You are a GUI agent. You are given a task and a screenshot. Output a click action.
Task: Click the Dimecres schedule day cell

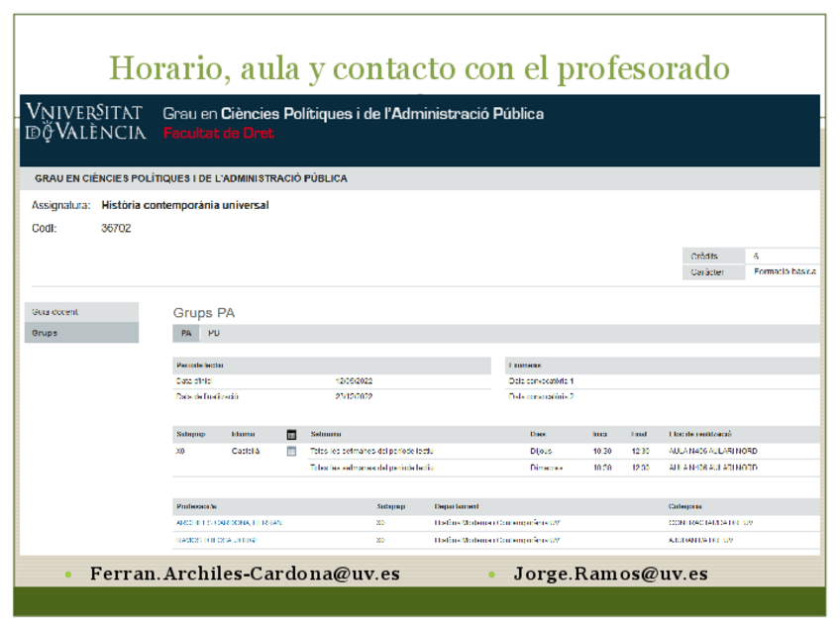[547, 468]
